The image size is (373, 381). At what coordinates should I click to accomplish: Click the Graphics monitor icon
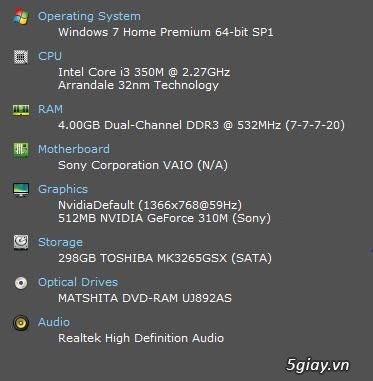coord(21,189)
